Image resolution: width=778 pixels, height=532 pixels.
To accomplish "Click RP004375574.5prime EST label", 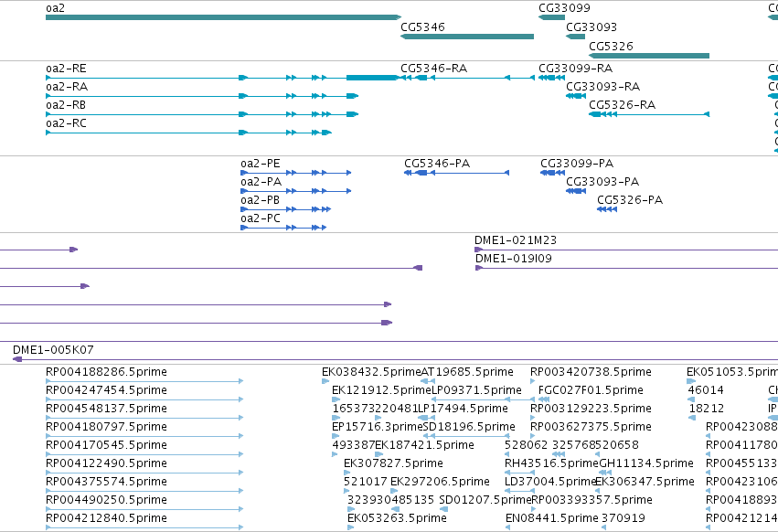I will tap(106, 482).
